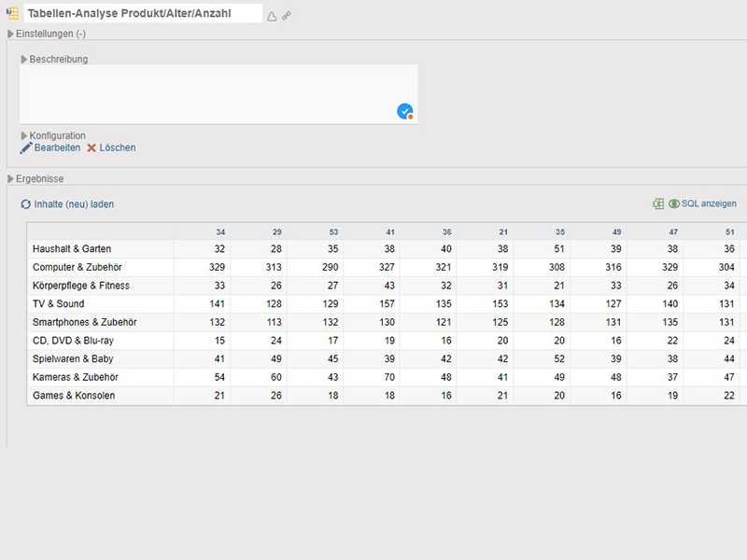
Task: Click the SQL anzeigen link
Action: [x=709, y=203]
